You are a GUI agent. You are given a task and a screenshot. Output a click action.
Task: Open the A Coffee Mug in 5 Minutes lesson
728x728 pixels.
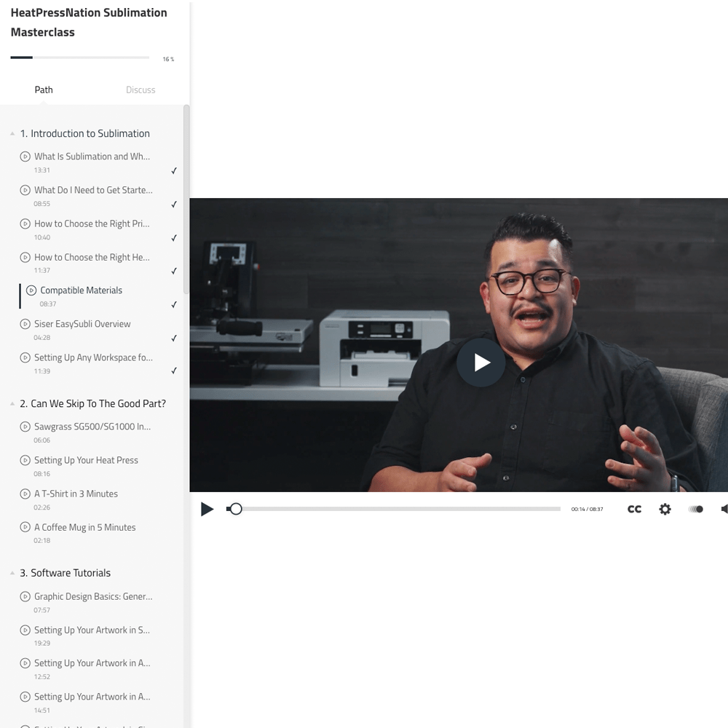tap(85, 527)
